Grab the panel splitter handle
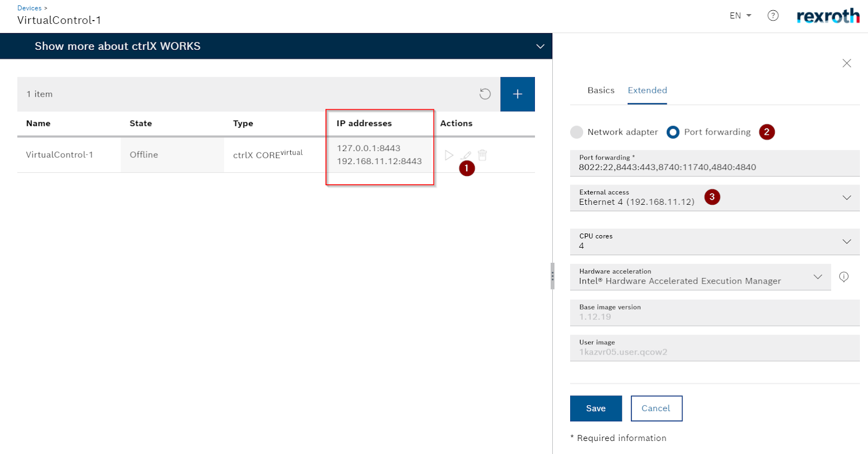Image resolution: width=868 pixels, height=454 pixels. [x=552, y=276]
